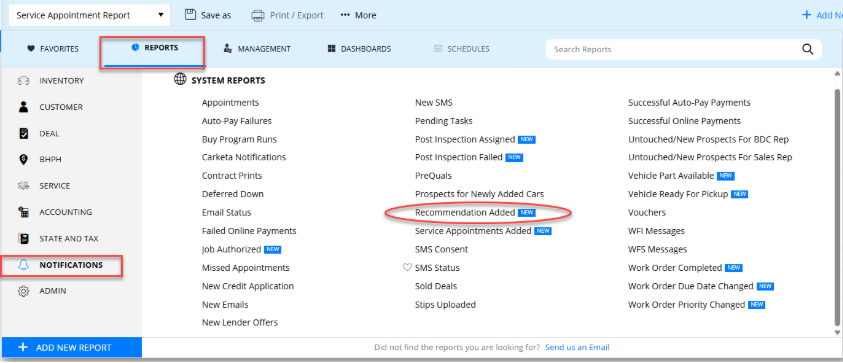The width and height of the screenshot is (843, 363).
Task: Click the Send us an Email link
Action: (577, 347)
